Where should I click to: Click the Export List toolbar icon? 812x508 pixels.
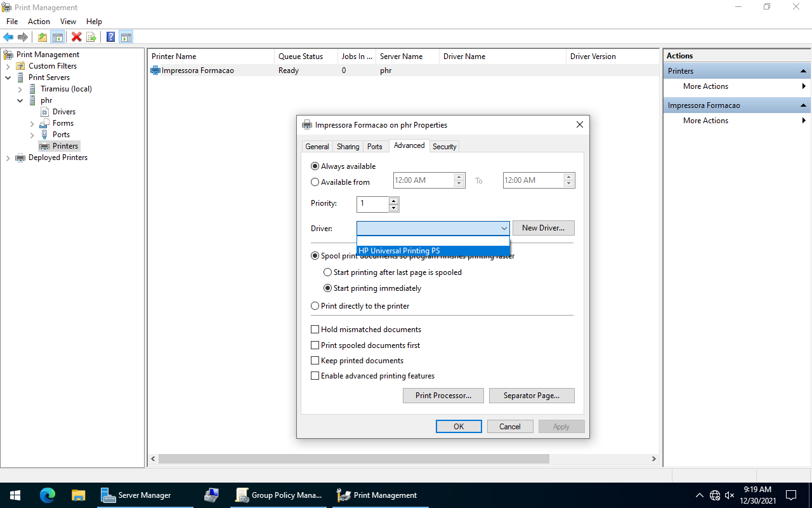coord(91,37)
